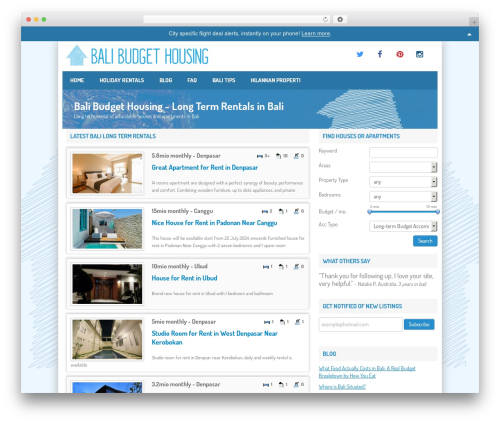Image resolution: width=500 pixels, height=423 pixels.
Task: Open the Areas dropdown
Action: (x=403, y=167)
